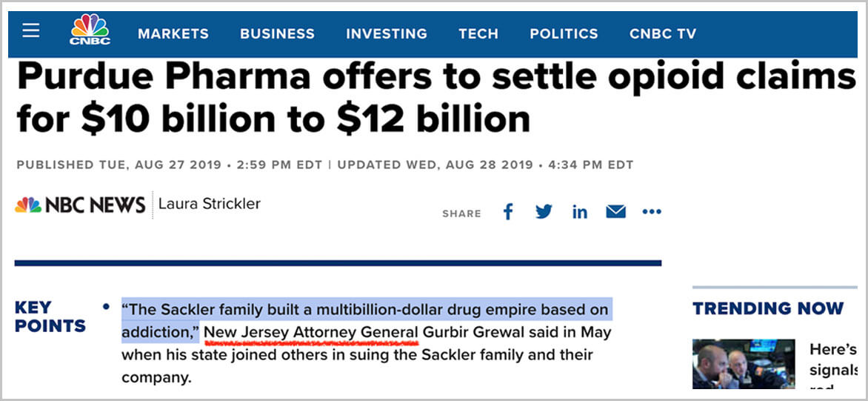The height and width of the screenshot is (401, 868).
Task: Share article on Twitter
Action: pyautogui.click(x=544, y=213)
